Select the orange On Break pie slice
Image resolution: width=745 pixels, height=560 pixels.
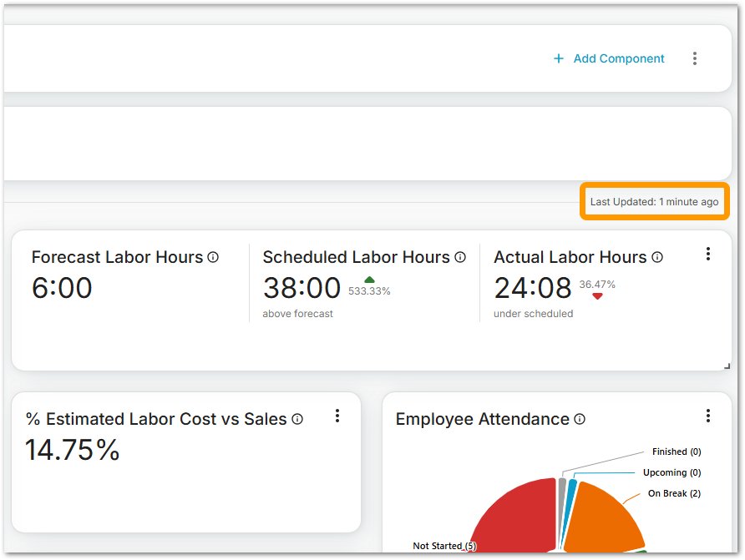click(x=606, y=517)
